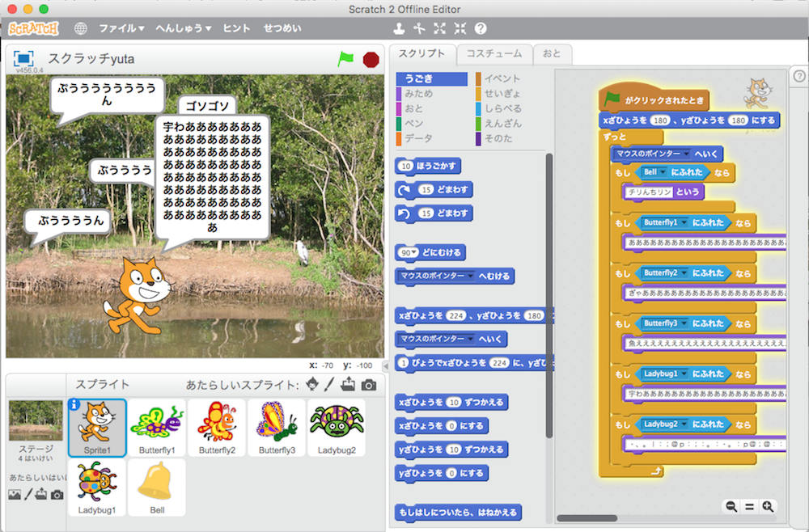Select the Butterfly3 sprite thumbnail
The width and height of the screenshot is (809, 532).
(277, 428)
